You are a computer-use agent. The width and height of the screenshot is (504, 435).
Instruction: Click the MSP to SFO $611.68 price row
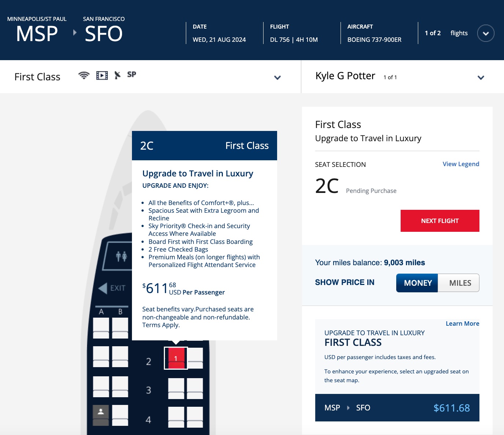click(397, 407)
